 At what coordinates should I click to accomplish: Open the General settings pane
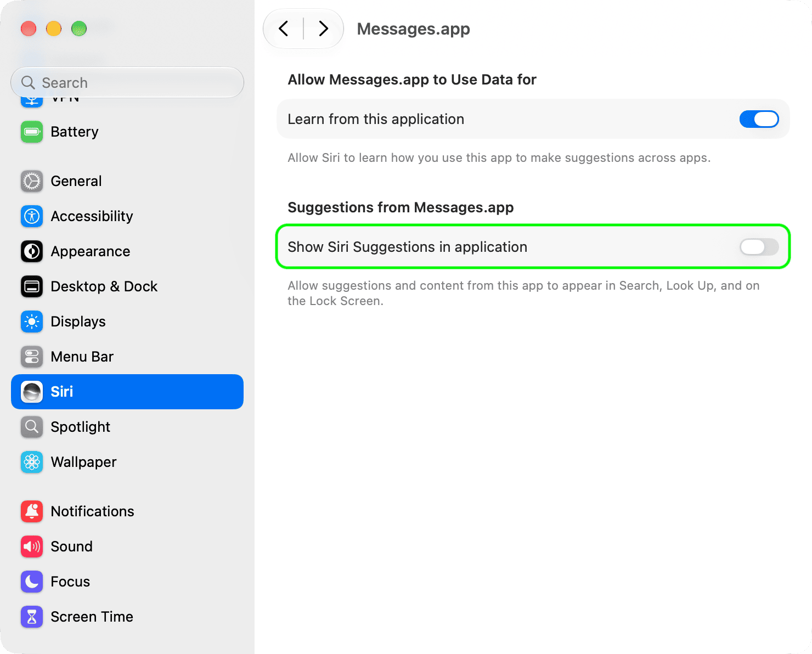(x=127, y=181)
